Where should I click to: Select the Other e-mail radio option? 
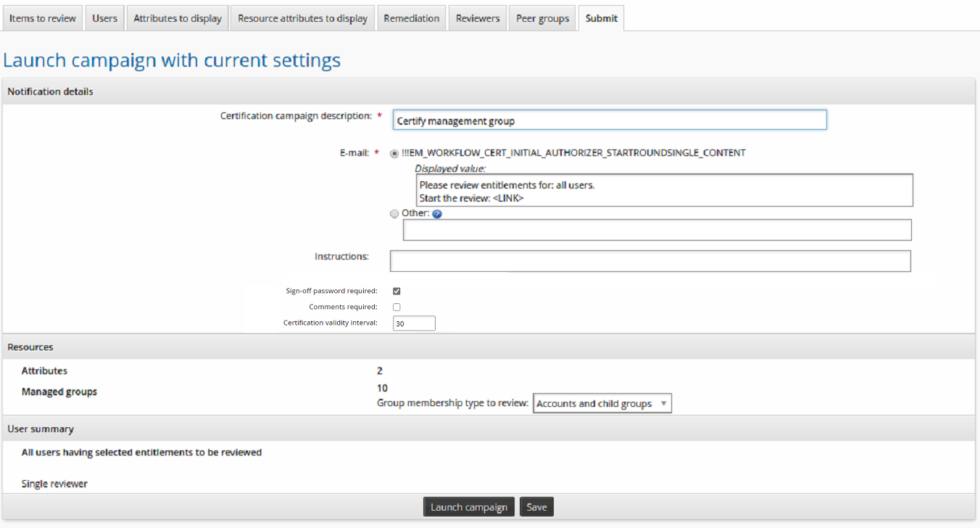[x=394, y=214]
